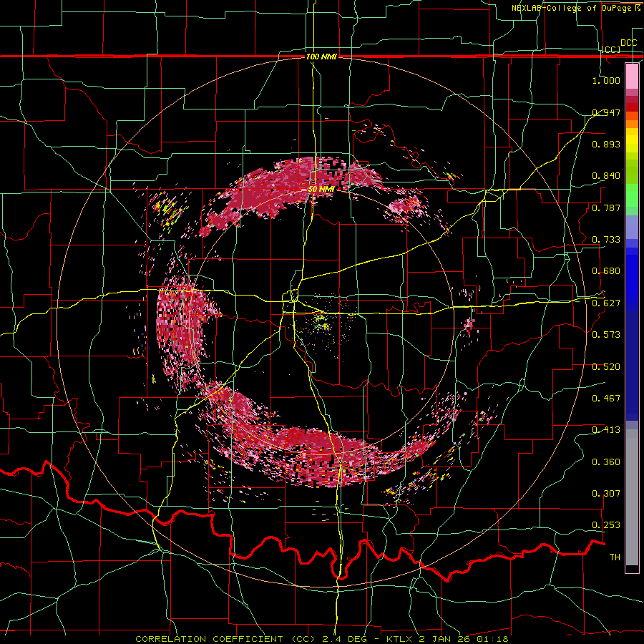644x644 pixels.
Task: Click the 0.947 scale value
Action: coord(606,112)
